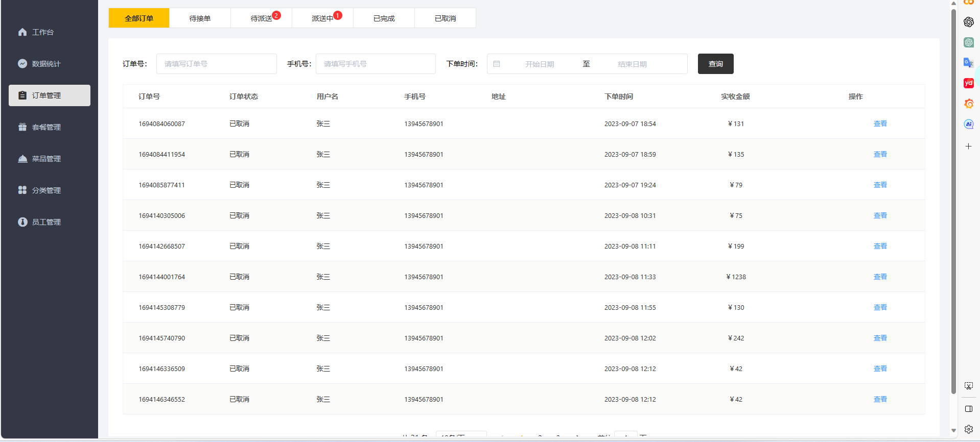This screenshot has height=442, width=980.
Task: Focus the 订单号 input field
Action: (216, 64)
